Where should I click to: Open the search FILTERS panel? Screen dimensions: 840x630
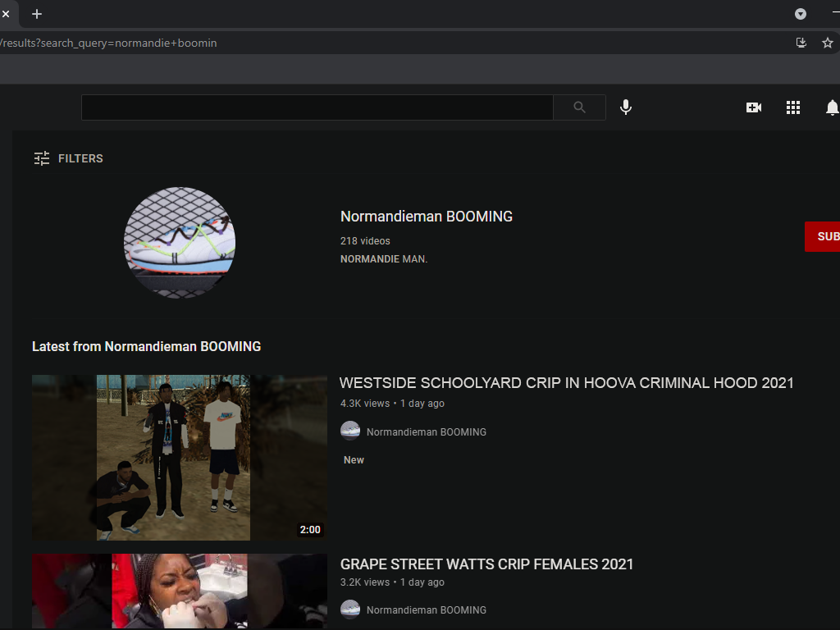click(68, 158)
